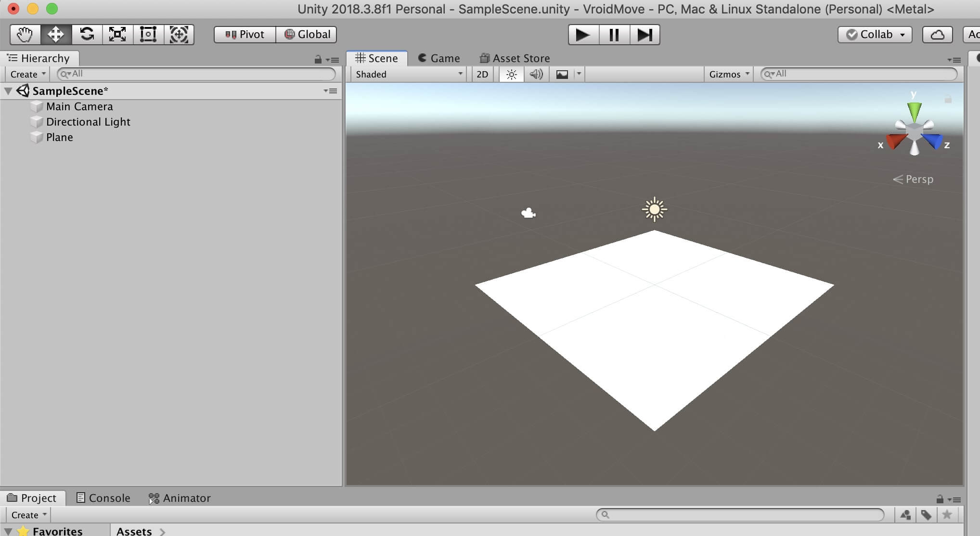
Task: Open Hierarchy Create dropdown
Action: pyautogui.click(x=28, y=74)
